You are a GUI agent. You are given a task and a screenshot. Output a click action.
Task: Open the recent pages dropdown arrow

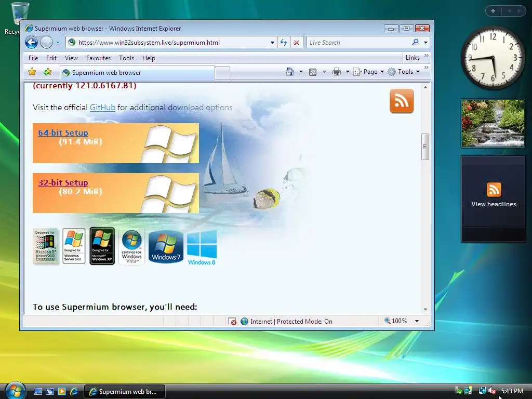coord(58,43)
